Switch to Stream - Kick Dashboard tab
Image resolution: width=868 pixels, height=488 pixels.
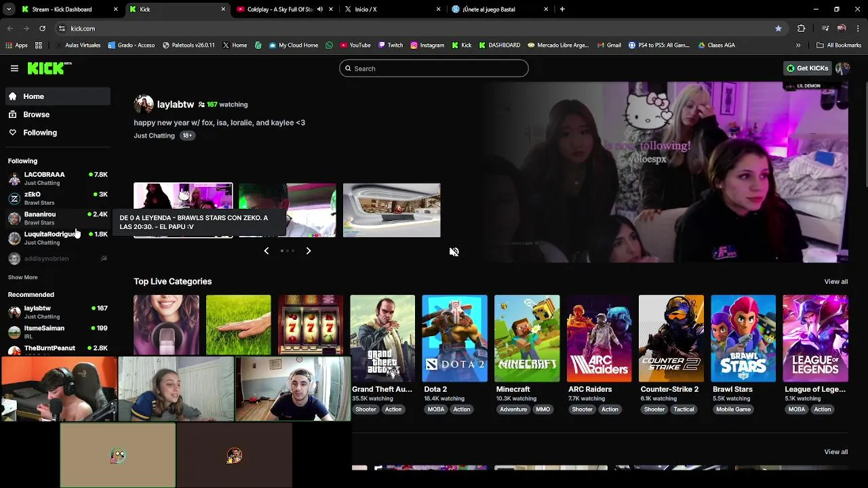click(68, 9)
